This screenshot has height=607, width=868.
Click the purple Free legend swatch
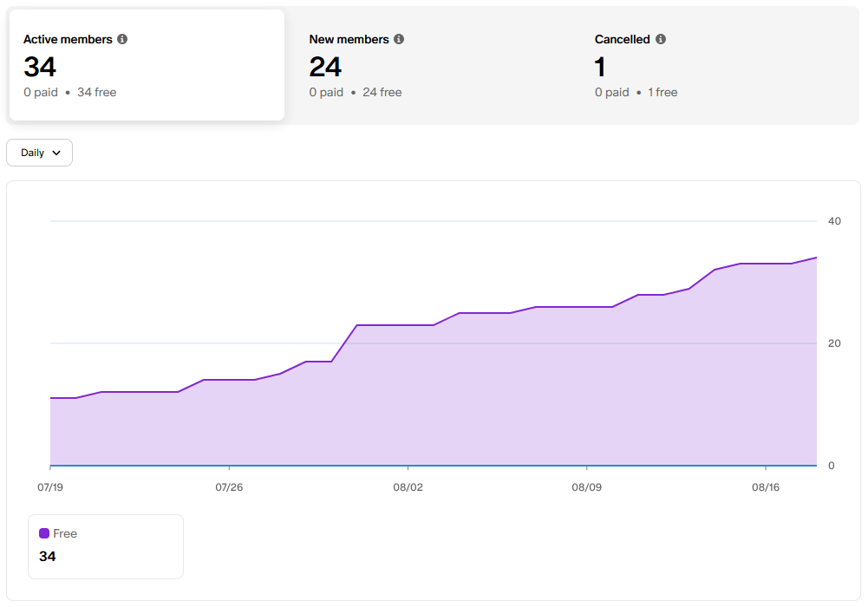(x=44, y=533)
